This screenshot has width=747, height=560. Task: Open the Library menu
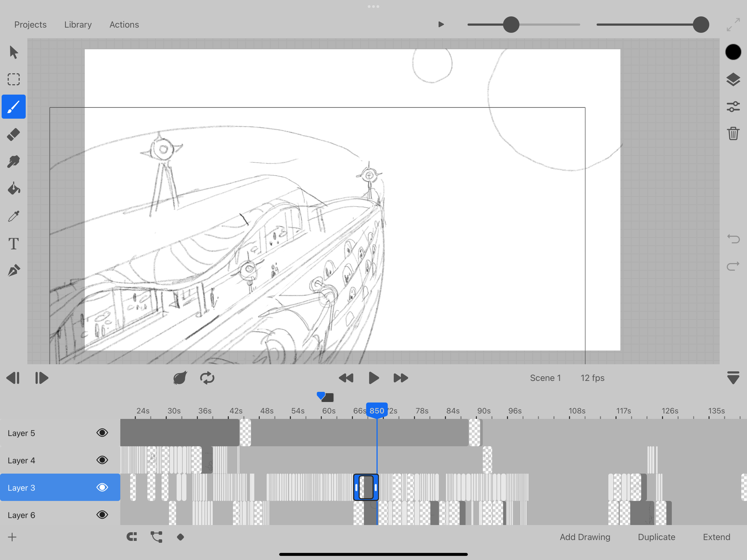pyautogui.click(x=78, y=25)
